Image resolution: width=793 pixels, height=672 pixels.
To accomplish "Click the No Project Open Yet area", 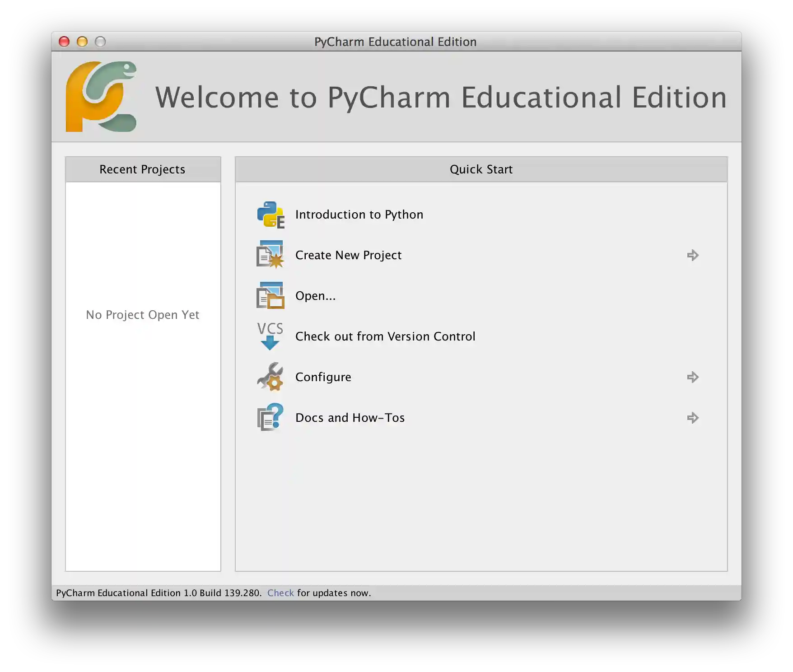I will [142, 315].
